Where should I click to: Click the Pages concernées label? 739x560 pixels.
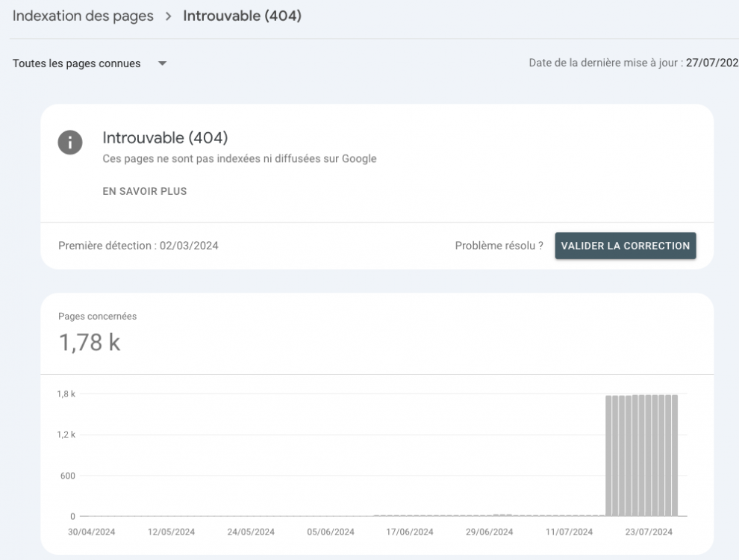(x=98, y=317)
